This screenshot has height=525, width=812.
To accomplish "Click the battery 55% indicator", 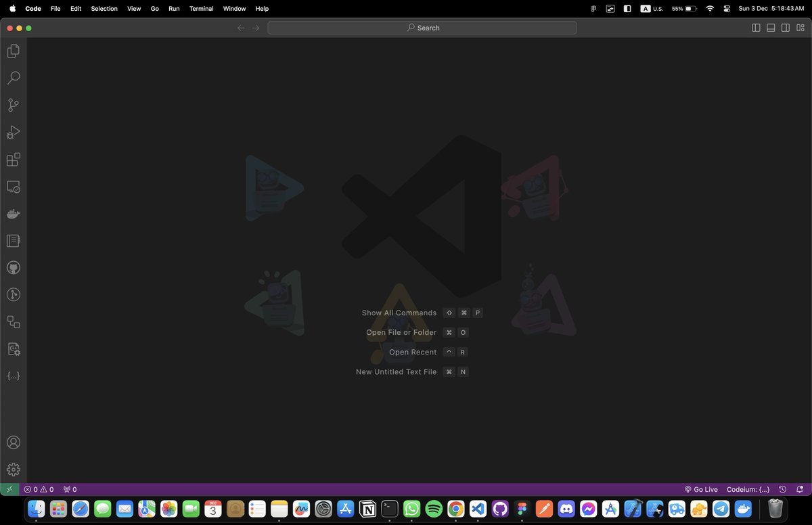I will coord(684,9).
